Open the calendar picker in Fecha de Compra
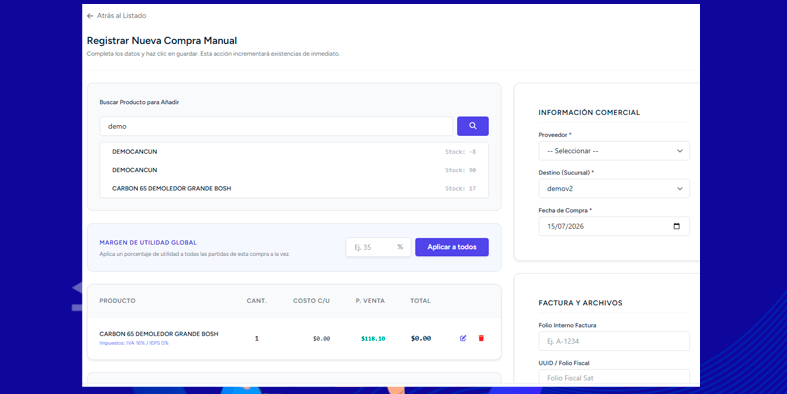 click(x=676, y=226)
